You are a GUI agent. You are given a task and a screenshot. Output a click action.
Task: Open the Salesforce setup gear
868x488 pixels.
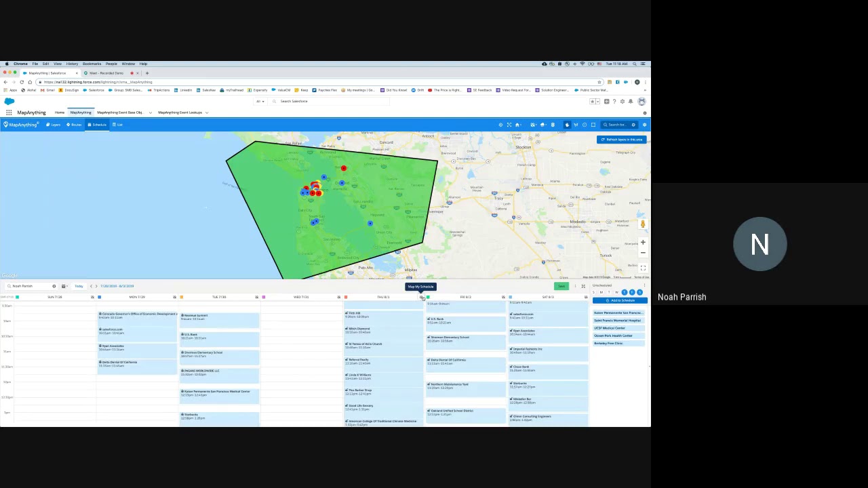point(623,102)
